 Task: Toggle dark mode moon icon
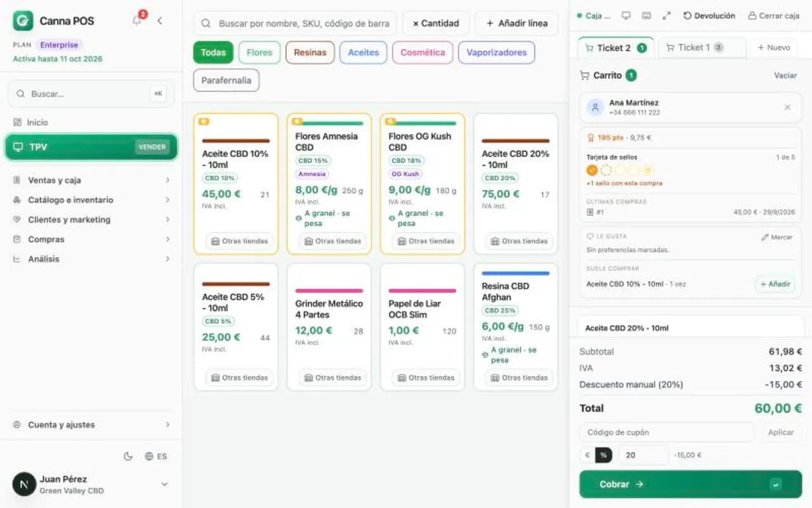128,456
